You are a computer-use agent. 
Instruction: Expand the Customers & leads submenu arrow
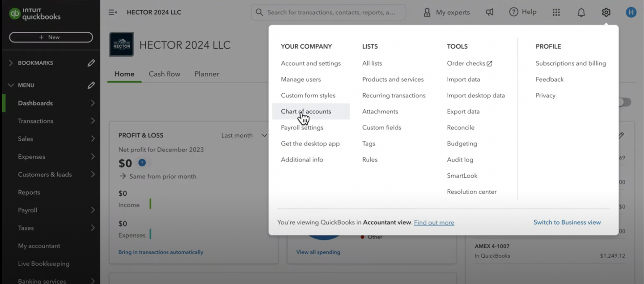(x=93, y=175)
